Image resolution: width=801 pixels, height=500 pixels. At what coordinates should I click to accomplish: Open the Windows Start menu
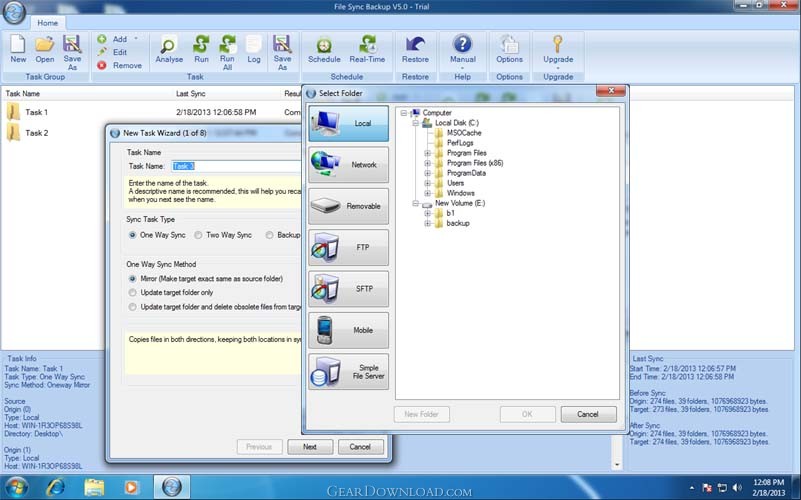tap(16, 487)
